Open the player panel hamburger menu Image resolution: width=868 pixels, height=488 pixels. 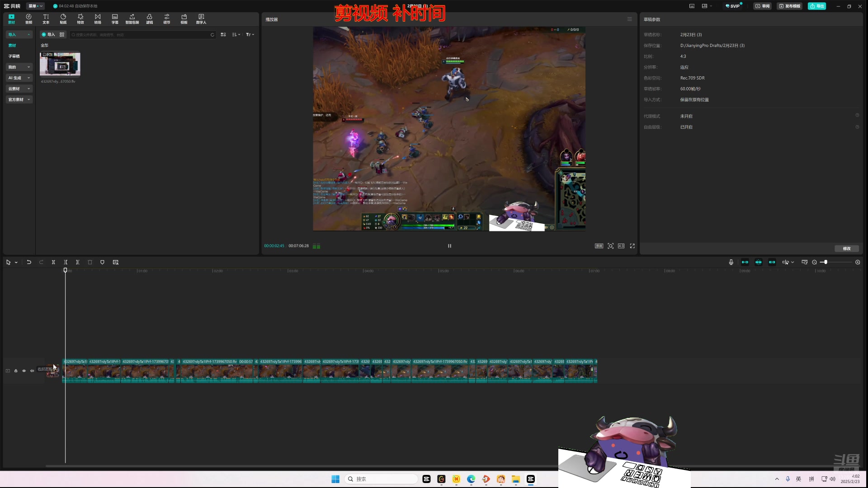click(x=629, y=19)
